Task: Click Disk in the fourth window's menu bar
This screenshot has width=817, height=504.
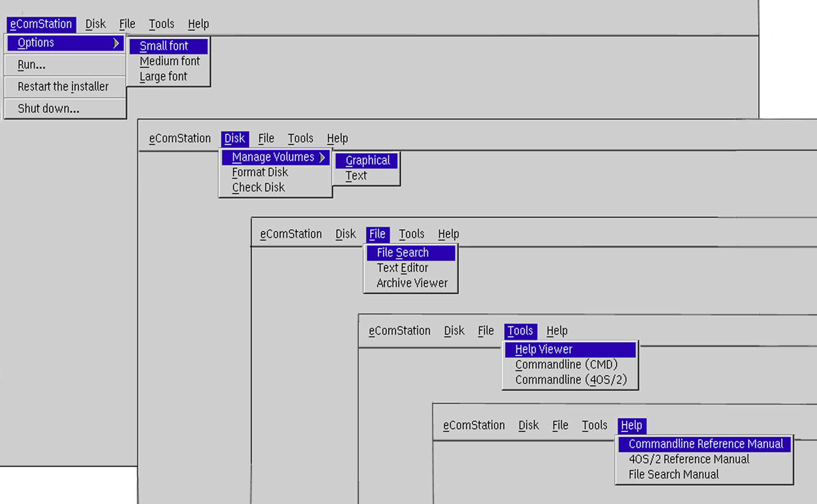Action: [454, 331]
